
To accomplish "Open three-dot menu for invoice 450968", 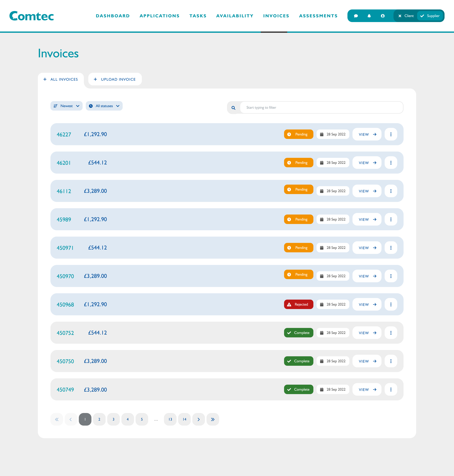I will tap(391, 304).
